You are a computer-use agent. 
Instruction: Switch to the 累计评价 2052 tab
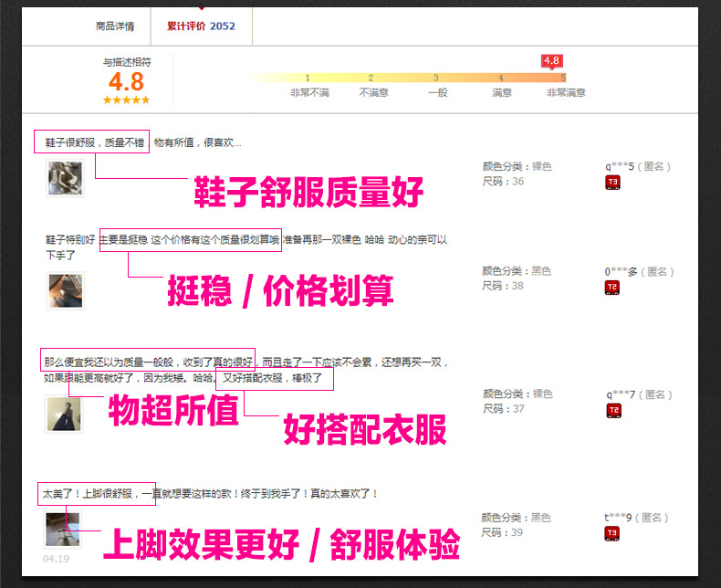point(201,26)
